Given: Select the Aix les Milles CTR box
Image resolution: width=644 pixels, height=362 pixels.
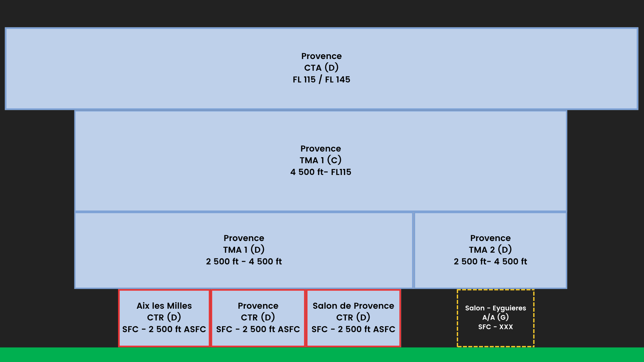Looking at the screenshot, I should [164, 318].
